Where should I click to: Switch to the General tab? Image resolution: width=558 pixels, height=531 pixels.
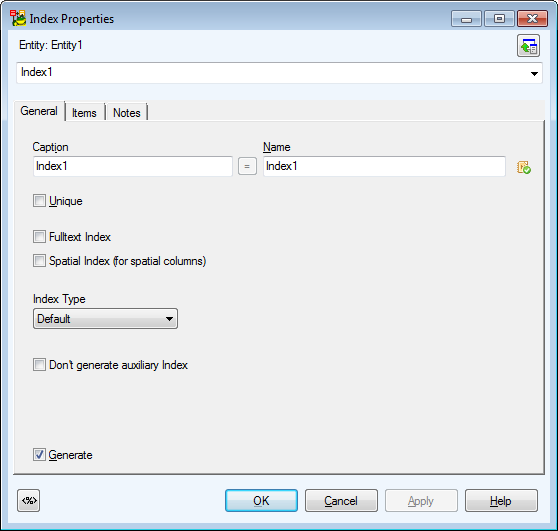[39, 111]
